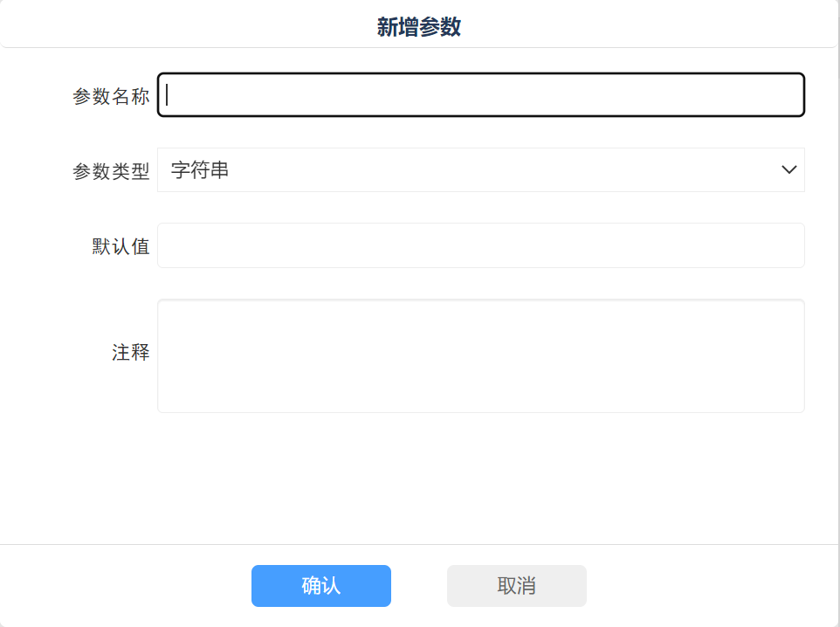Click the 注释 field label
The image size is (840, 627).
[130, 353]
